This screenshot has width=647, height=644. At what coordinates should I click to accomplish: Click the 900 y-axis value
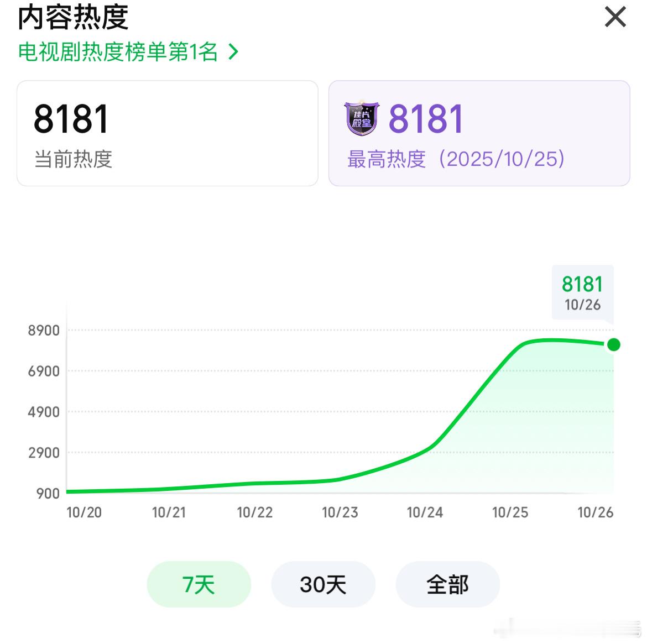(x=48, y=494)
